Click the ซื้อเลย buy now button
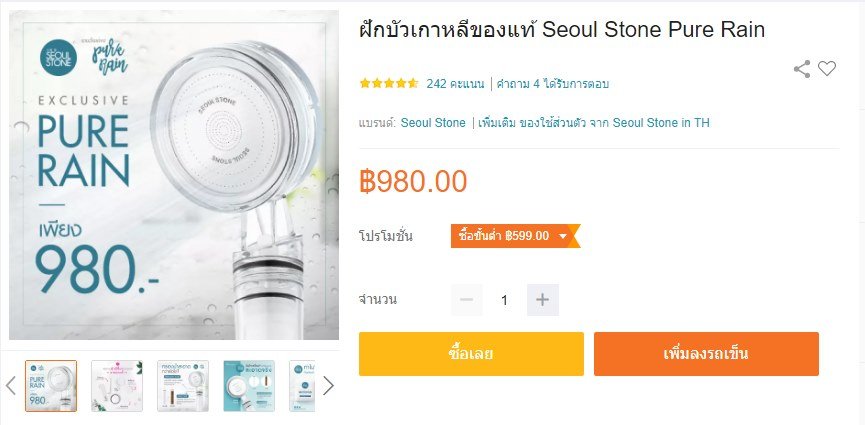This screenshot has height=425, width=865. pyautogui.click(x=471, y=354)
